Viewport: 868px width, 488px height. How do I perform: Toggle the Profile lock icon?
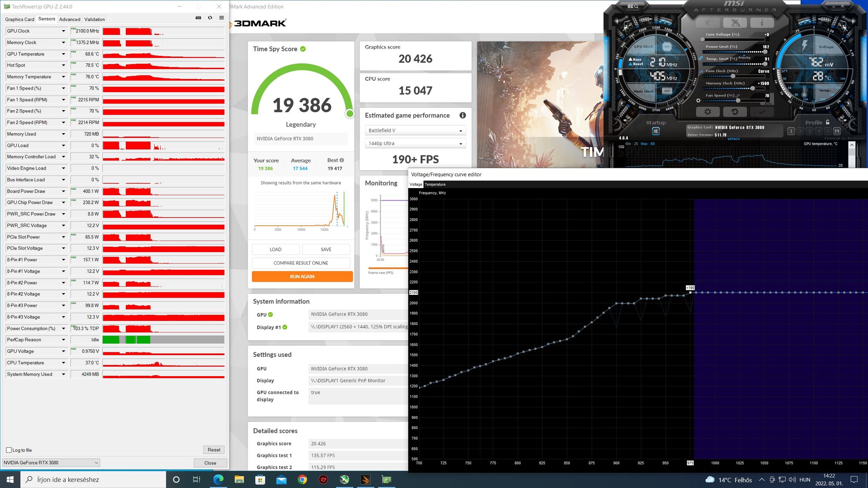click(x=827, y=122)
